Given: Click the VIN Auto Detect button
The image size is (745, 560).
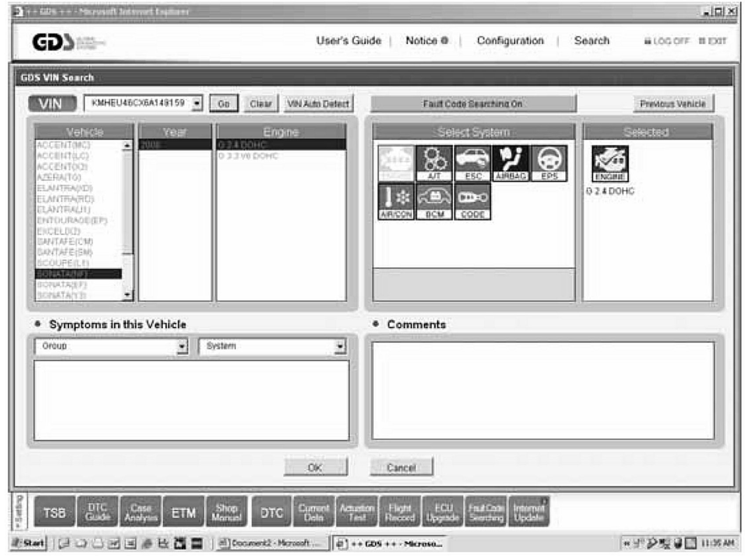Looking at the screenshot, I should point(318,104).
